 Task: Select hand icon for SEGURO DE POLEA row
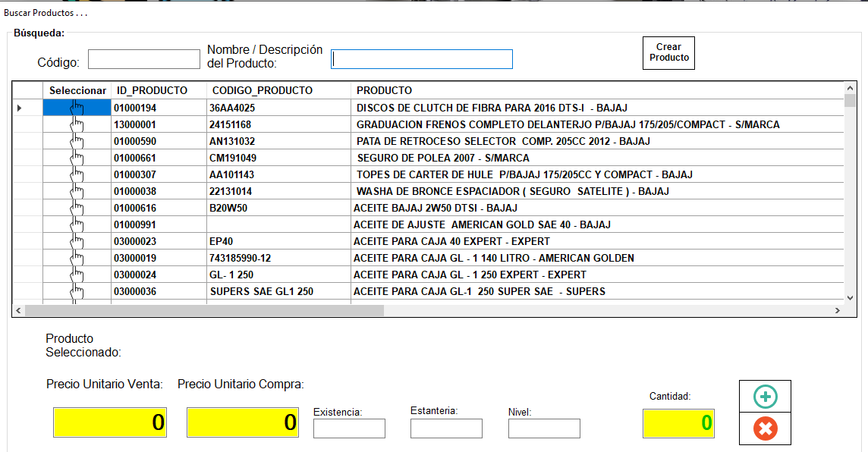(77, 159)
